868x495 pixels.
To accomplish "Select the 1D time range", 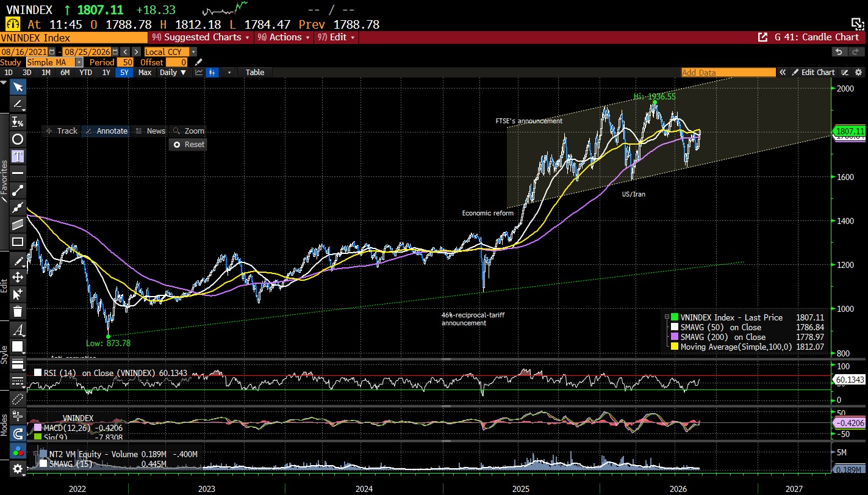I will 8,72.
